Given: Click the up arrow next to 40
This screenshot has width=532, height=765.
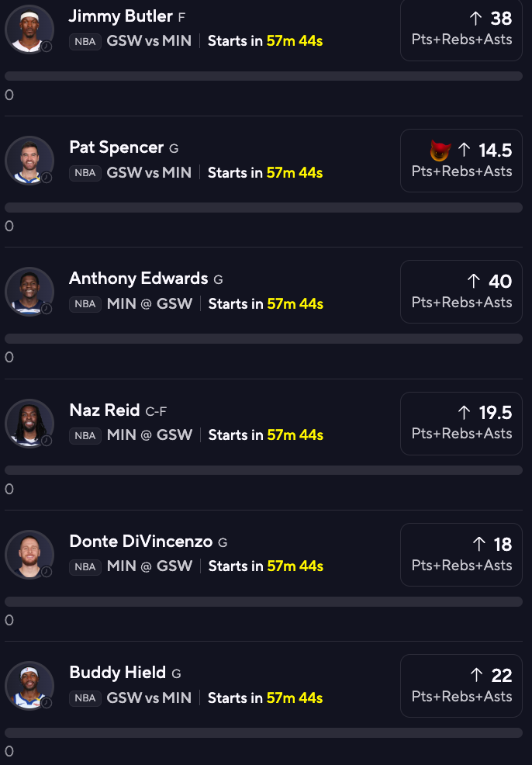Looking at the screenshot, I should 474,281.
